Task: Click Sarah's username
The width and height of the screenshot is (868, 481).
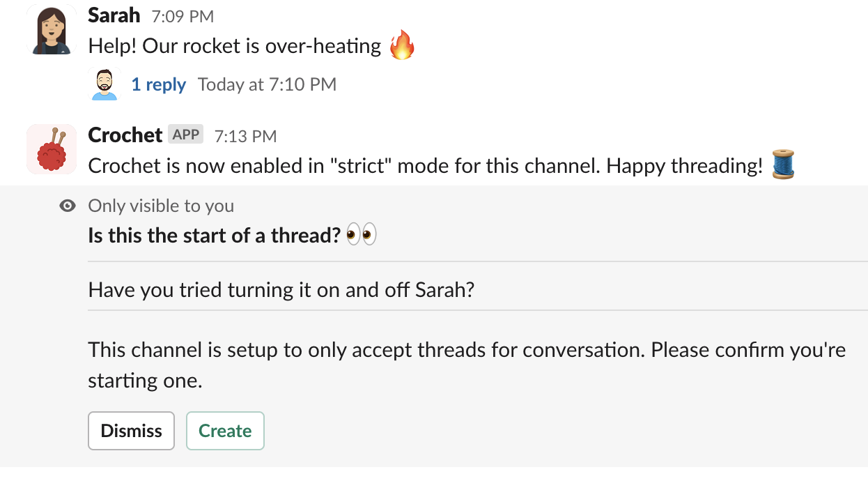Action: click(x=114, y=15)
